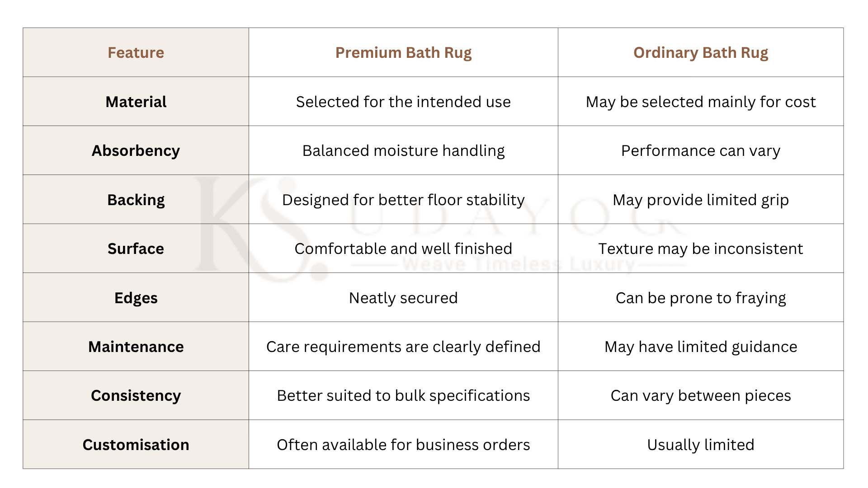Click 'Usually limited' cell
868x488 pixels.
coord(701,445)
